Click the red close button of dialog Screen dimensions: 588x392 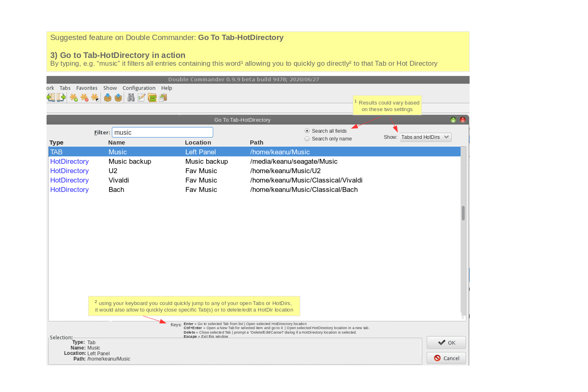click(x=463, y=120)
